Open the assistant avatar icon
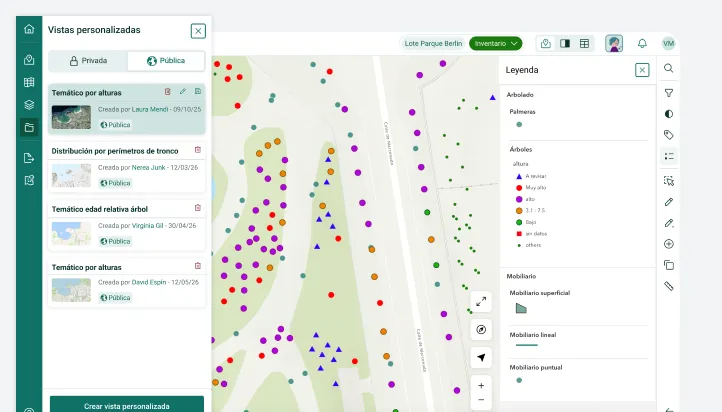722x412 pixels. [614, 44]
